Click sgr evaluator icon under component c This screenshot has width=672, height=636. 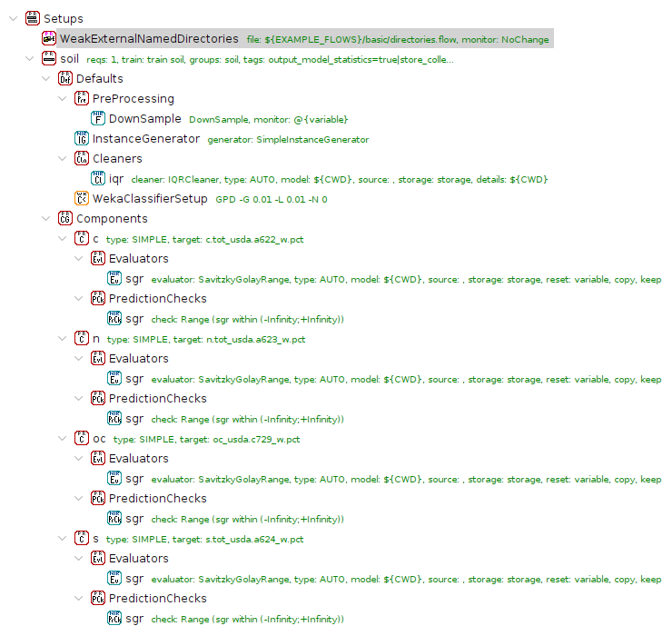click(x=114, y=278)
